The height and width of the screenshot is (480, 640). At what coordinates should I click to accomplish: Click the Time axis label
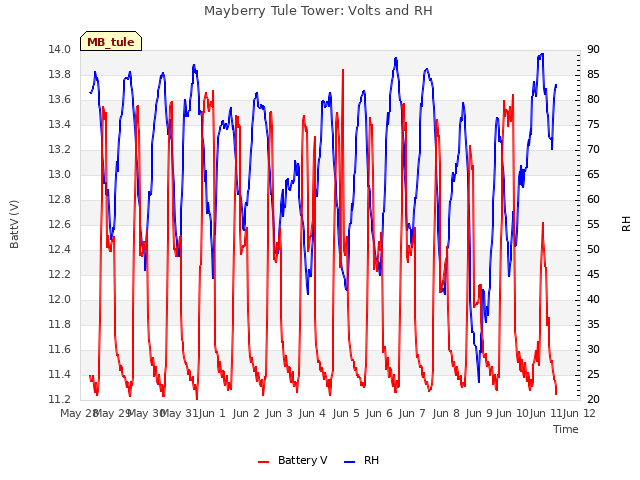[566, 429]
